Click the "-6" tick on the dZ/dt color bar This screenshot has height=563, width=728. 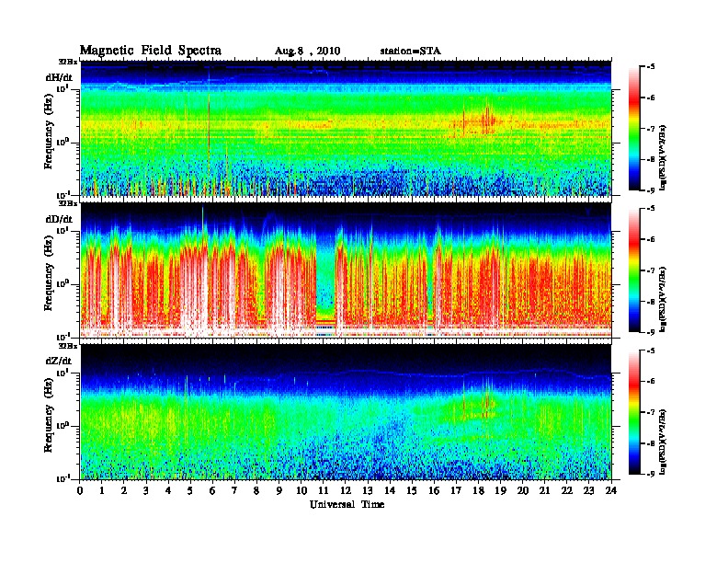point(651,382)
